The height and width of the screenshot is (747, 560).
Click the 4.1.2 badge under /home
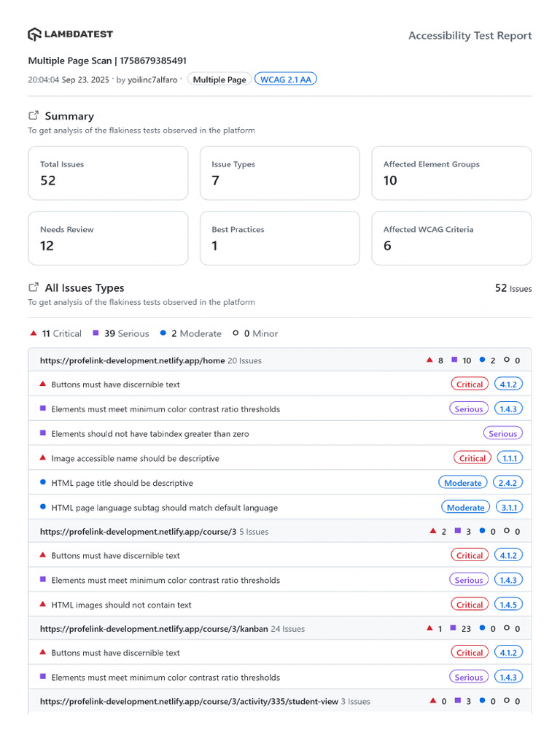click(x=508, y=384)
